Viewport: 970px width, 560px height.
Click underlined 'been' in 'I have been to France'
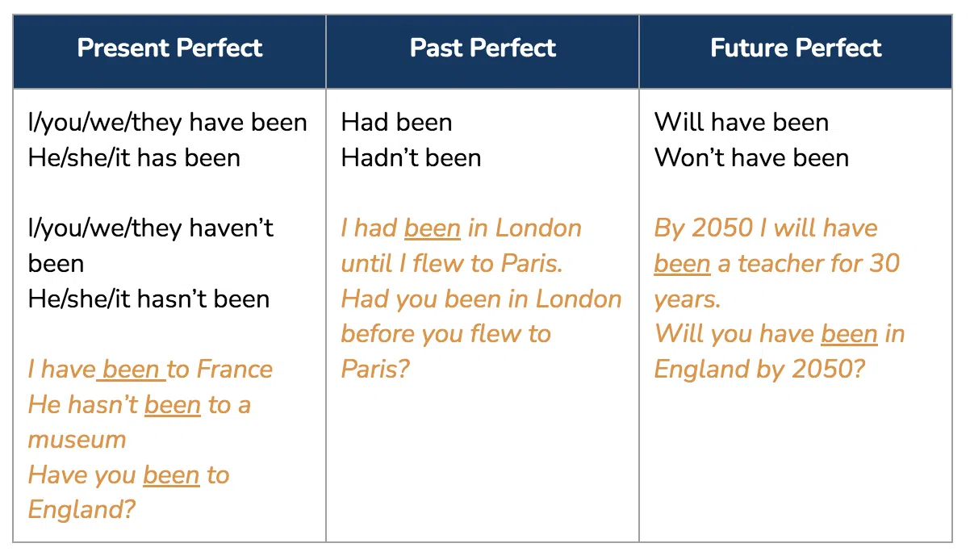point(131,370)
